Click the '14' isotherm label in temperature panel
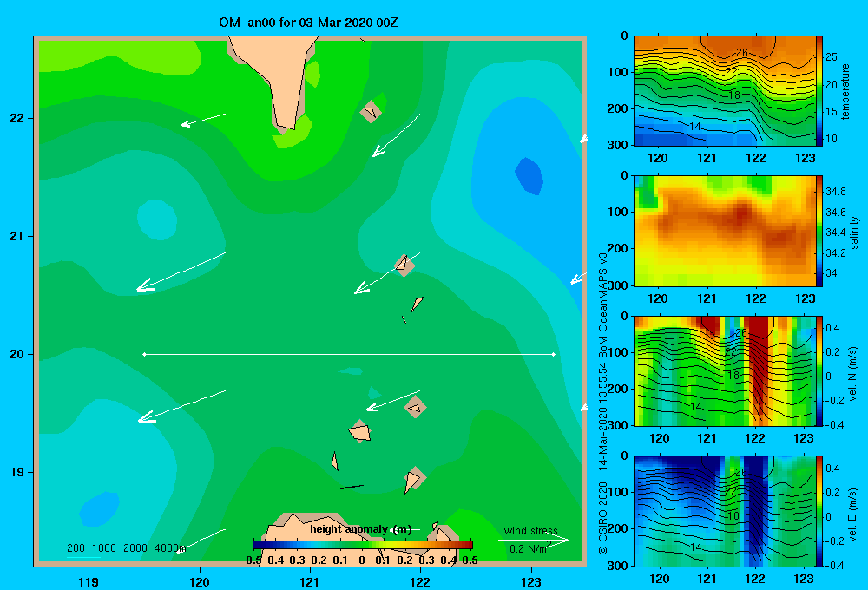868x590 pixels. tap(694, 127)
